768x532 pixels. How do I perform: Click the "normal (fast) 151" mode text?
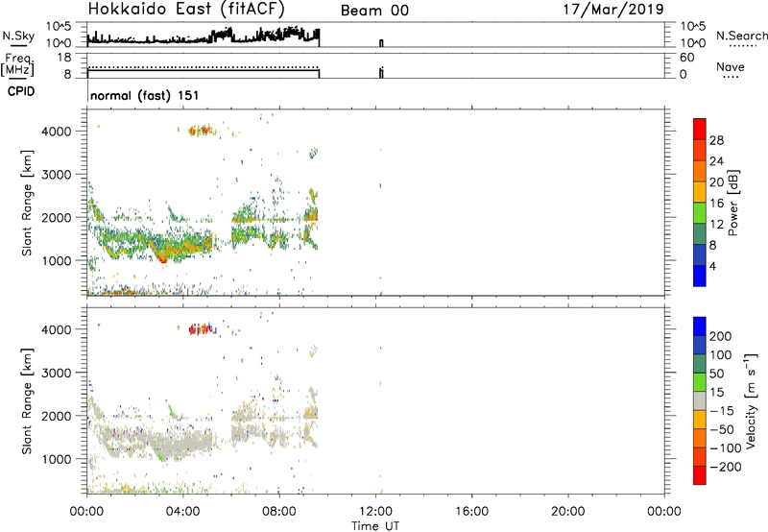pos(145,95)
